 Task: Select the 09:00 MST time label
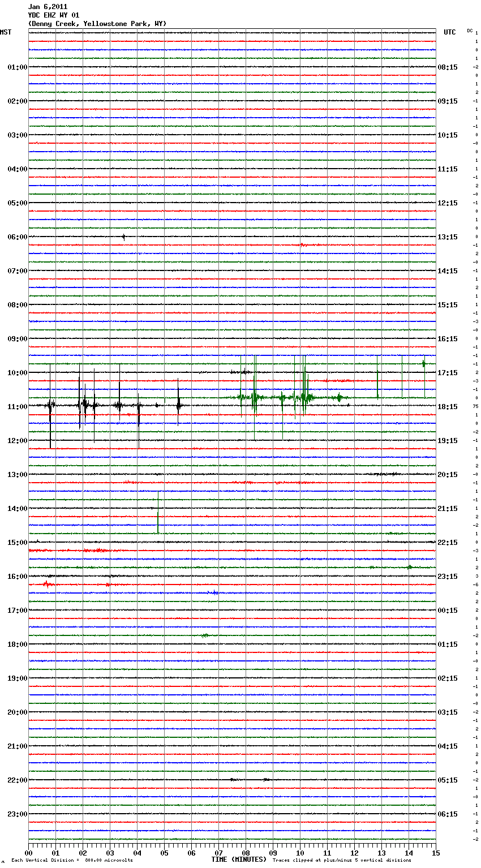18,339
